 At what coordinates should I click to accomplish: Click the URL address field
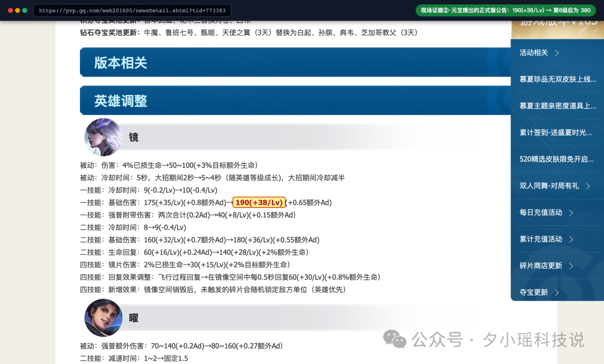132,11
